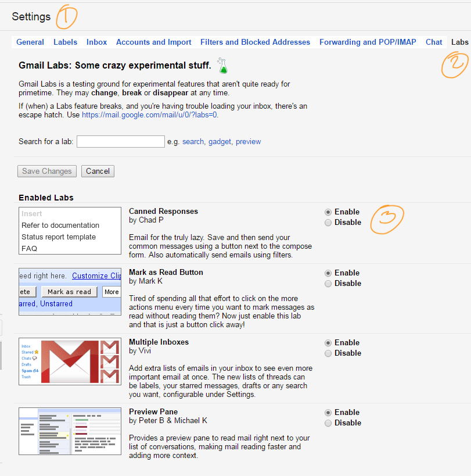The image size is (471, 476).
Task: Click the Mark as Read Button title
Action: [166, 273]
